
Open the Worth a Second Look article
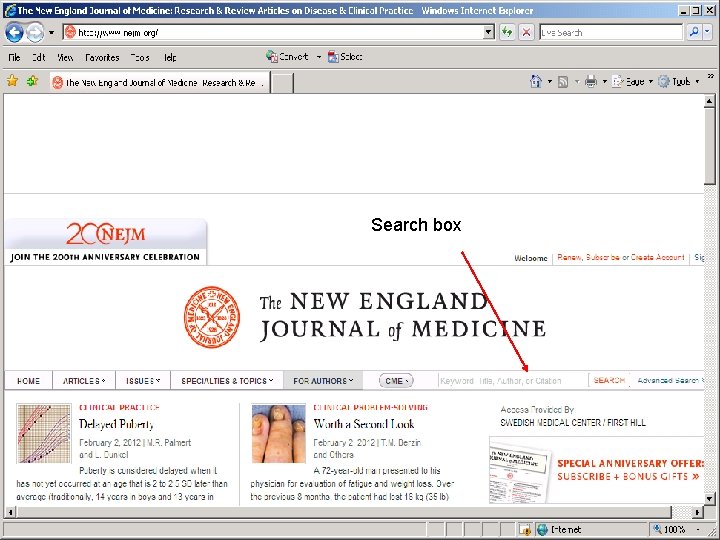[364, 424]
